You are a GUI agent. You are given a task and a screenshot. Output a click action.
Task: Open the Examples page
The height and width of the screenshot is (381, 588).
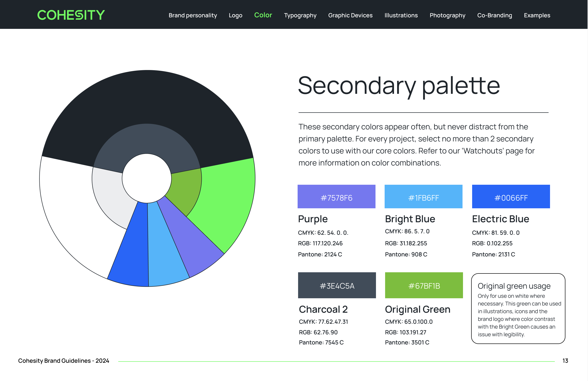tap(537, 15)
